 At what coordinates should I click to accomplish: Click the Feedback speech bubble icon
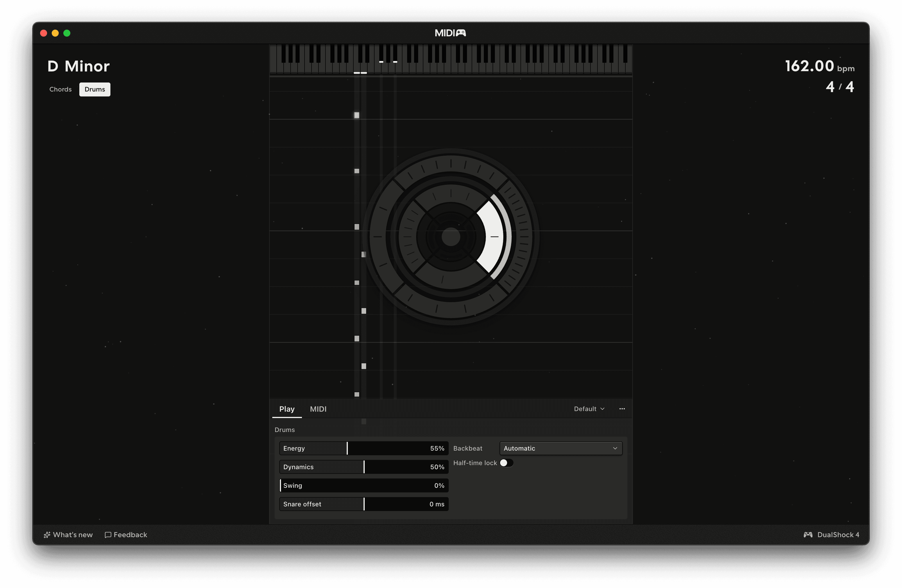click(108, 535)
